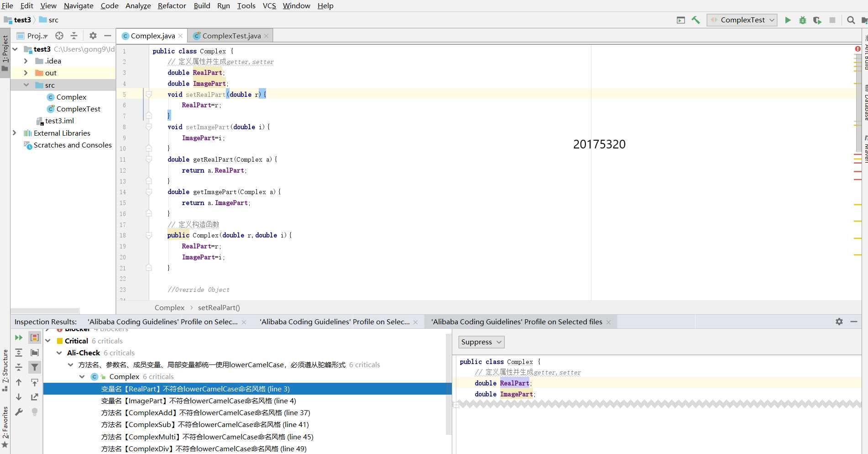Select ComplexTest class in project tree
Viewport: 868px width, 454px height.
[73, 109]
